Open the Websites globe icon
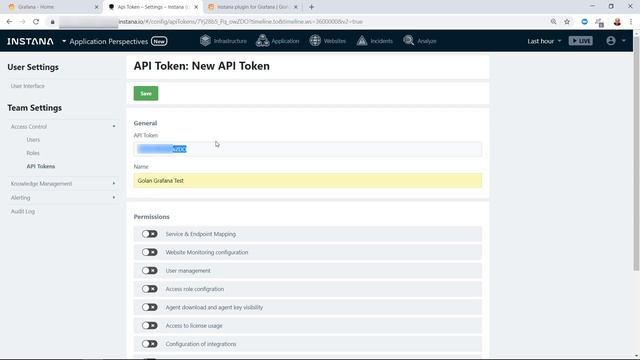 (315, 40)
